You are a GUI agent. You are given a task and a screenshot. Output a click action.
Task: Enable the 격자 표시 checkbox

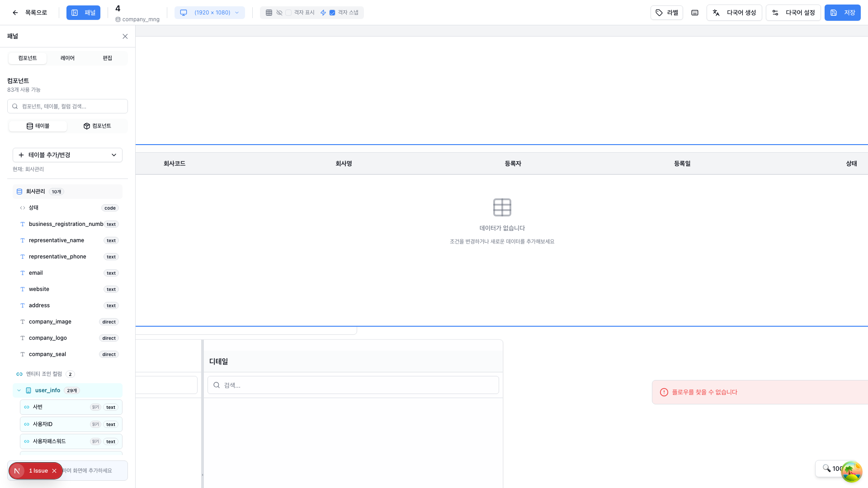tap(288, 13)
